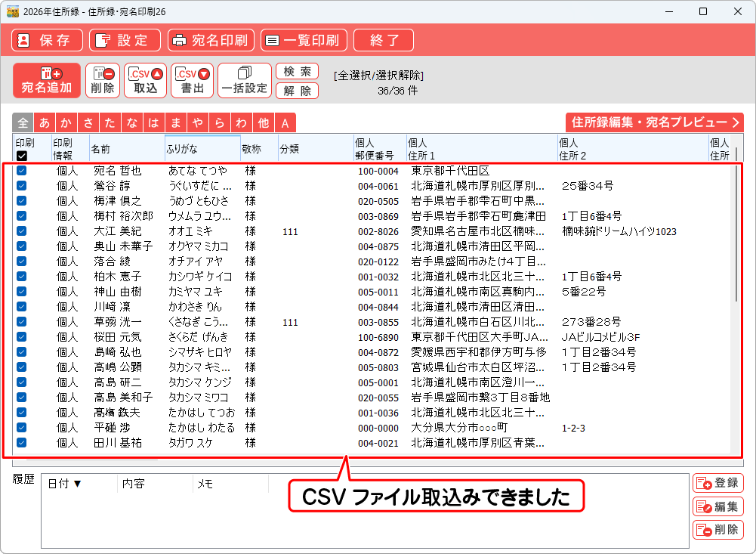Uncheck the print checkbox for 宛名 哲也
This screenshot has width=756, height=554.
(x=21, y=171)
